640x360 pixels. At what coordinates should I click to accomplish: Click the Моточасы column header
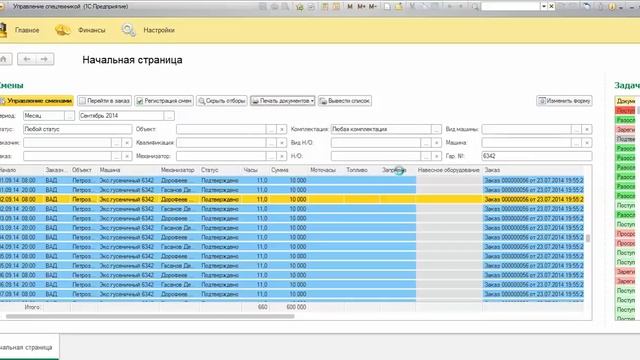tap(323, 170)
